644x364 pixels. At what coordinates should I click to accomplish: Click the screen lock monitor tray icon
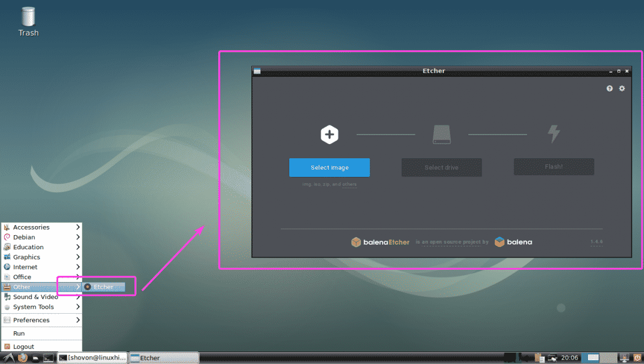(624, 358)
